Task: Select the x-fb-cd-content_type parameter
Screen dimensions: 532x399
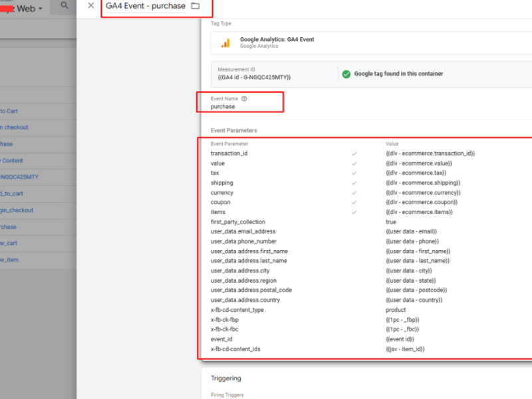Action: pyautogui.click(x=237, y=310)
